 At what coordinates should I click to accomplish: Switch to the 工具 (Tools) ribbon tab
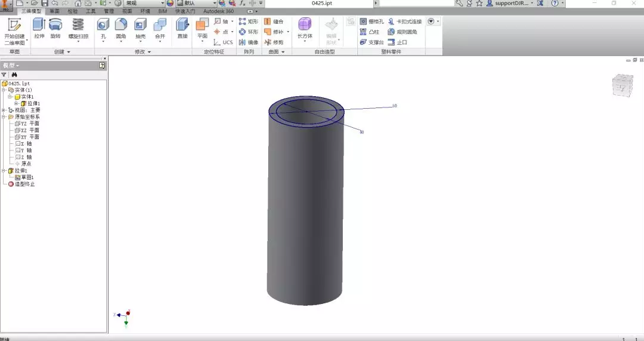(91, 11)
